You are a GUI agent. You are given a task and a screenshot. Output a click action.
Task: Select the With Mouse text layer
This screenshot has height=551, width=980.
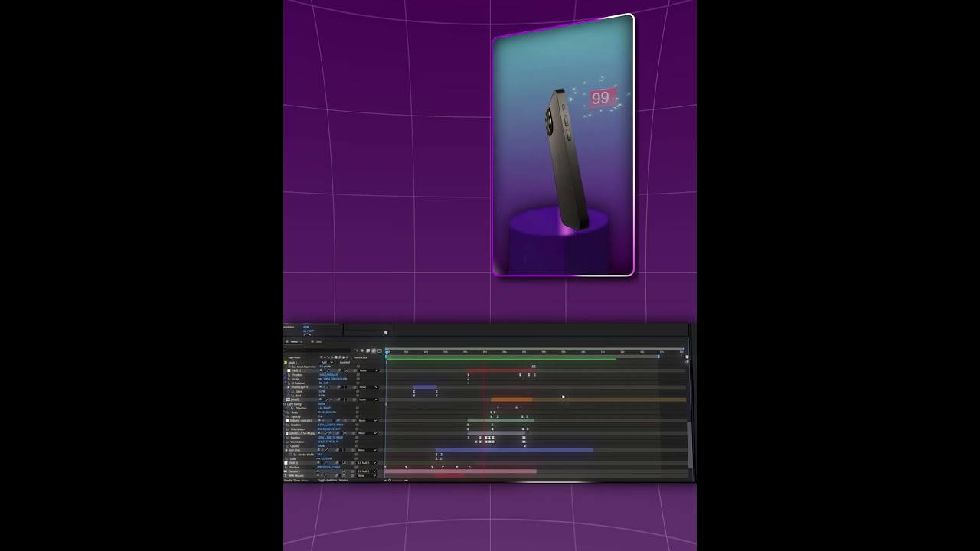click(296, 475)
